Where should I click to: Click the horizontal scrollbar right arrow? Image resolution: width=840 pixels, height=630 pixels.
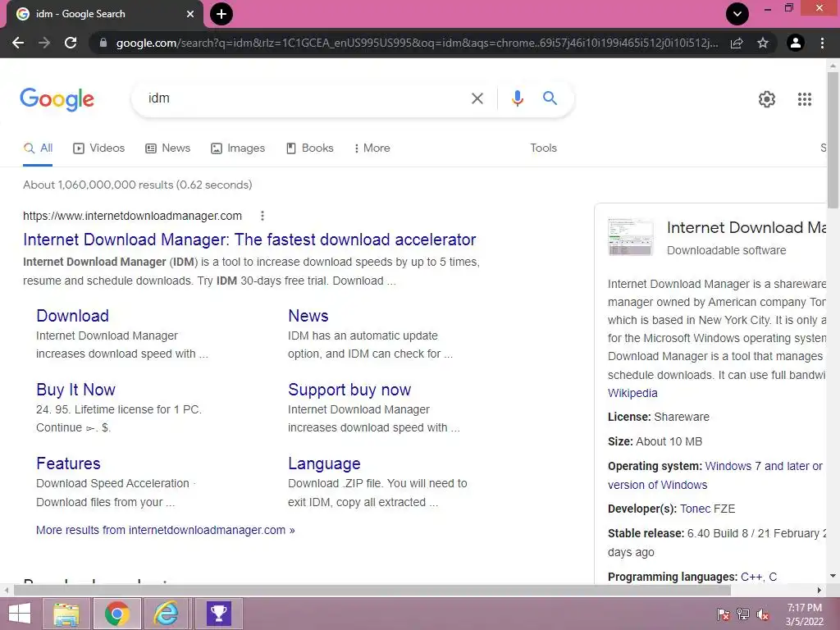tap(819, 591)
